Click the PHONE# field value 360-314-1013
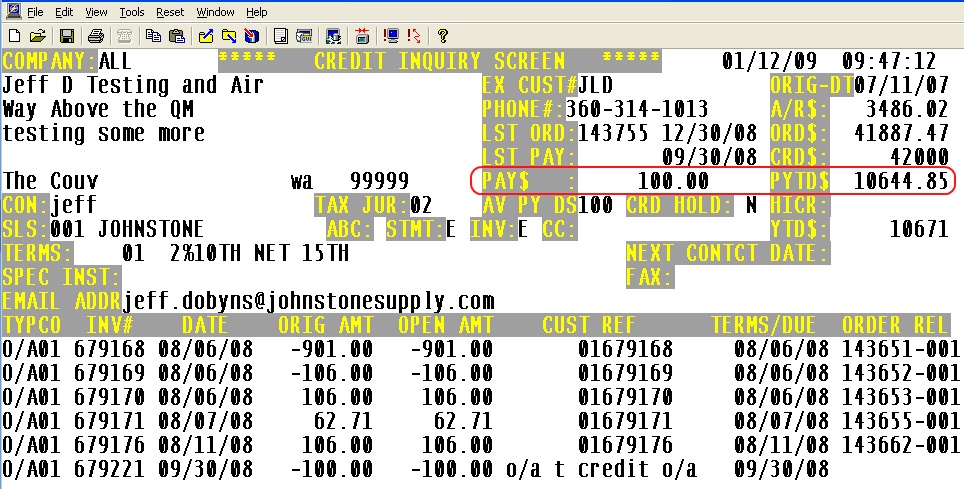This screenshot has height=489, width=964. tap(637, 109)
